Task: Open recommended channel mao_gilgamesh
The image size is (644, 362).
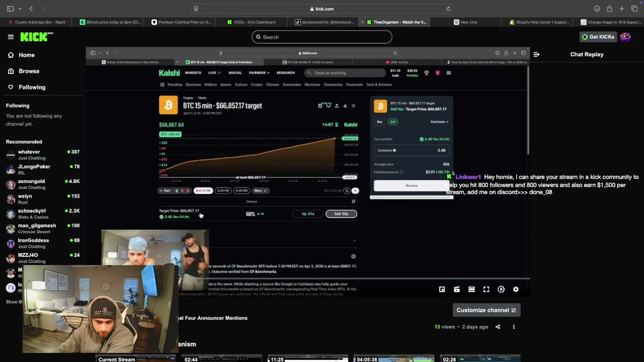Action: tap(43, 228)
